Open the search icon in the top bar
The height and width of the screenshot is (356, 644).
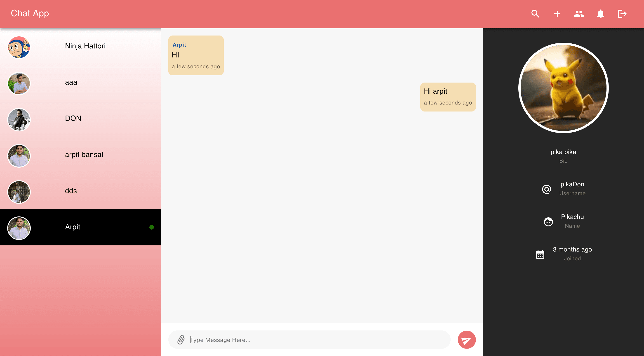[x=535, y=14]
